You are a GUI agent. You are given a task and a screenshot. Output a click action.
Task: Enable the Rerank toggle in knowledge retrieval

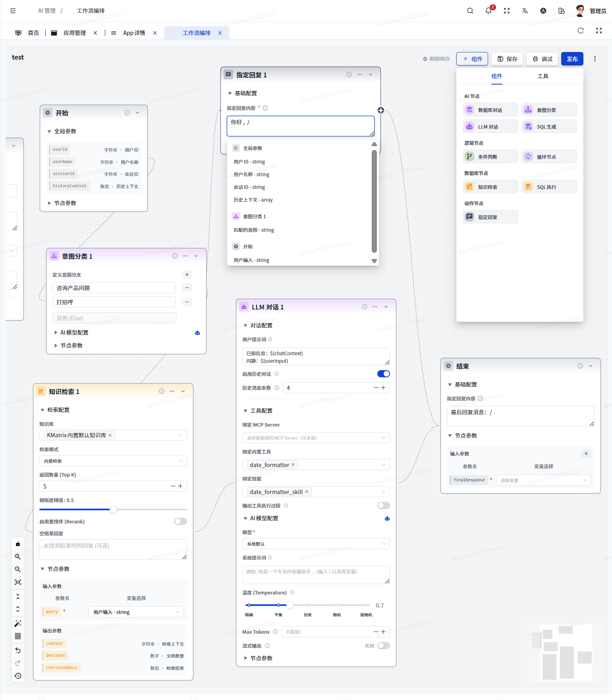pos(181,521)
